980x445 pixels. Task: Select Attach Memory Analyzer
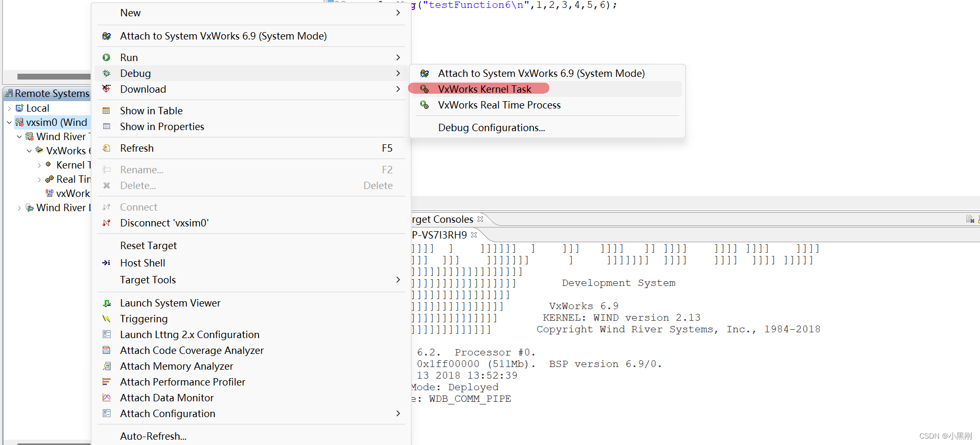click(x=251, y=366)
